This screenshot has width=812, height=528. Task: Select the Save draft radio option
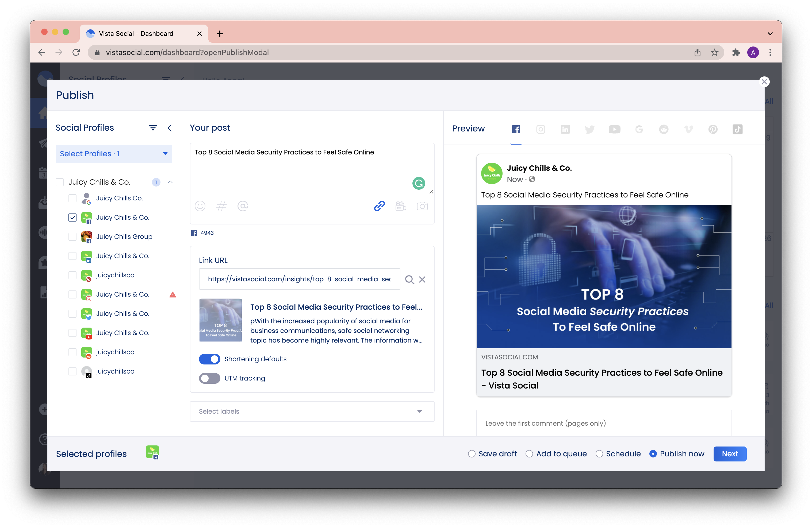tap(472, 454)
